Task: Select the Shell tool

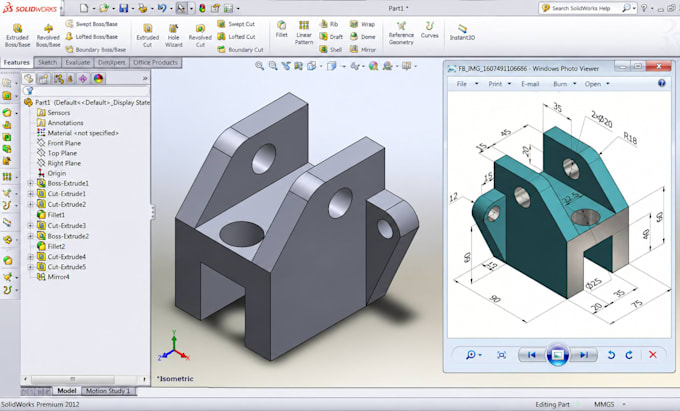Action: click(331, 49)
